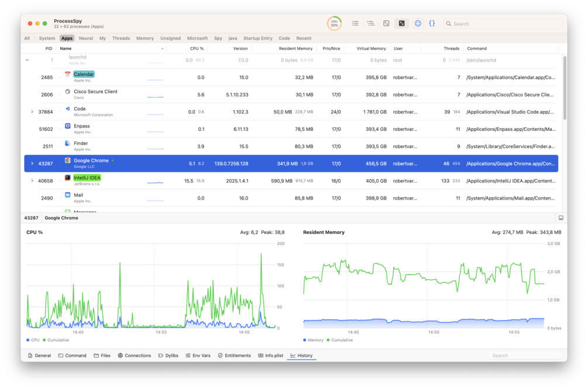Viewport: 588px width, 389px height.
Task: Expand the IntelliJ IDEA process tree
Action: click(32, 181)
